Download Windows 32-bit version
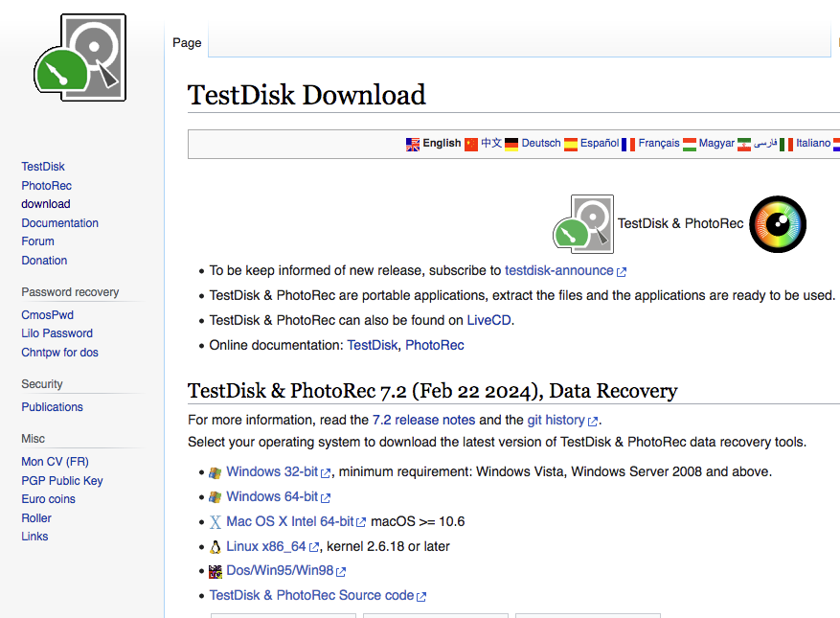 [x=272, y=471]
